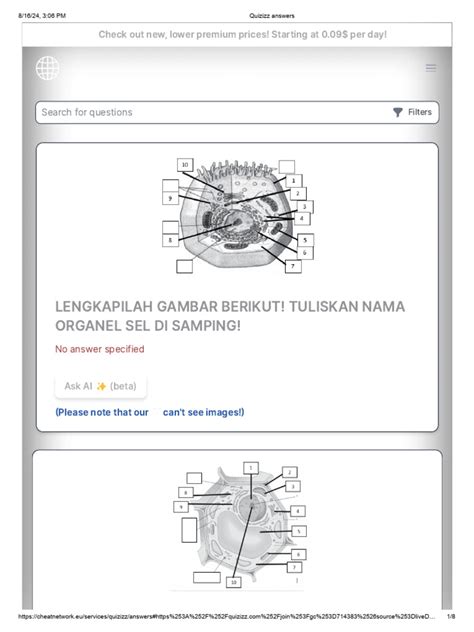Viewport: 474px width, 632px height.
Task: Open the plant cell diagram image
Action: click(x=240, y=525)
